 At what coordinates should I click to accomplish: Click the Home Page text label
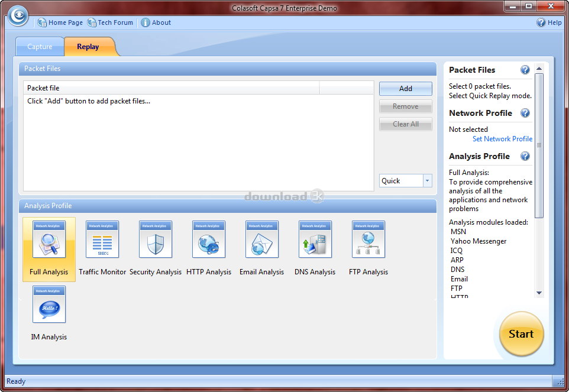click(66, 22)
